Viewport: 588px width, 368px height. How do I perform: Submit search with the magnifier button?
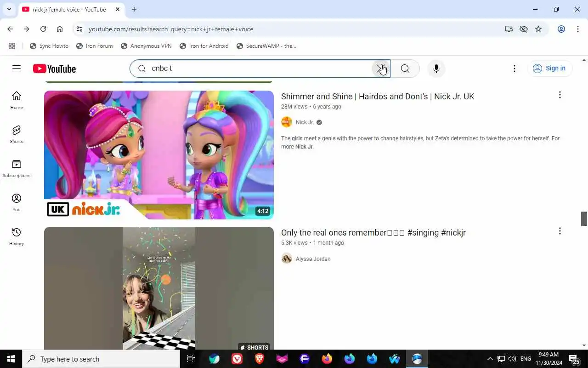coord(405,69)
